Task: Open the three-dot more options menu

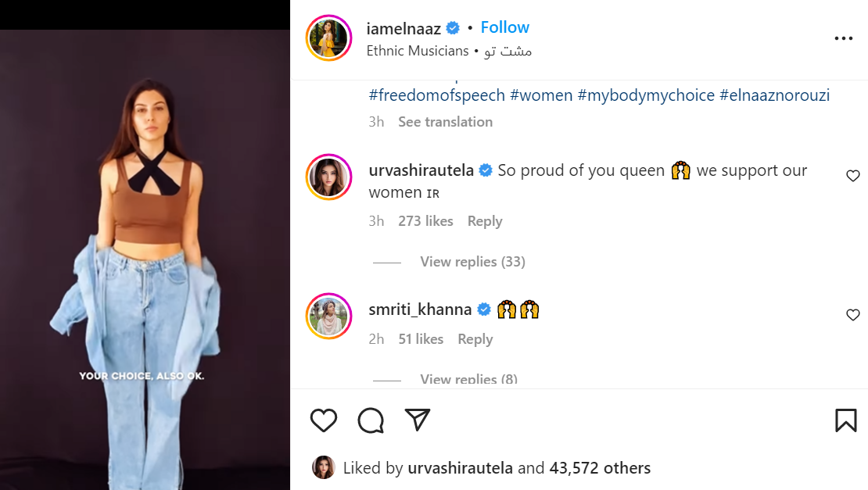Action: 843,38
